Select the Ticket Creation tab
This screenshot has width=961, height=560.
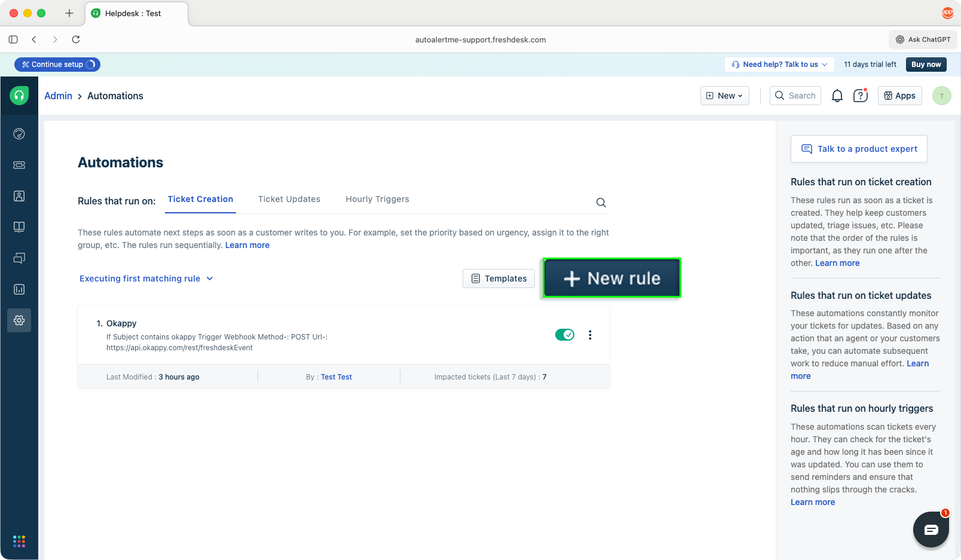click(200, 199)
